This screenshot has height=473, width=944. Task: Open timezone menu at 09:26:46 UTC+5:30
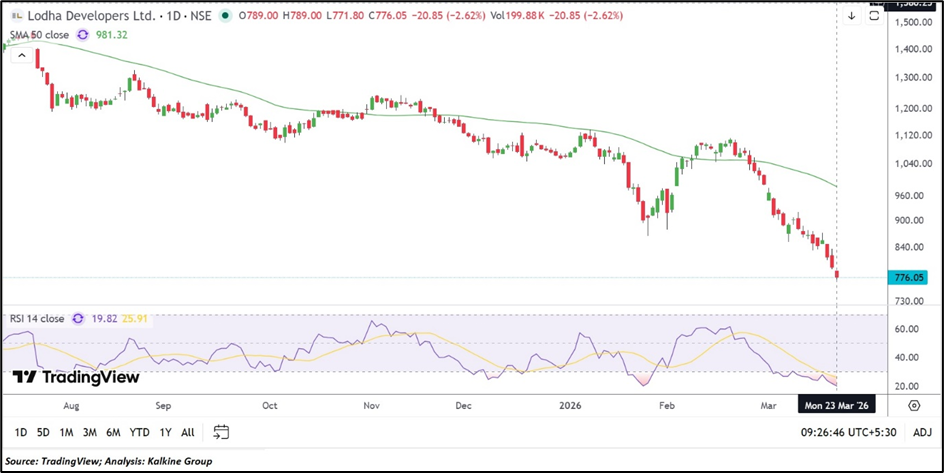850,432
